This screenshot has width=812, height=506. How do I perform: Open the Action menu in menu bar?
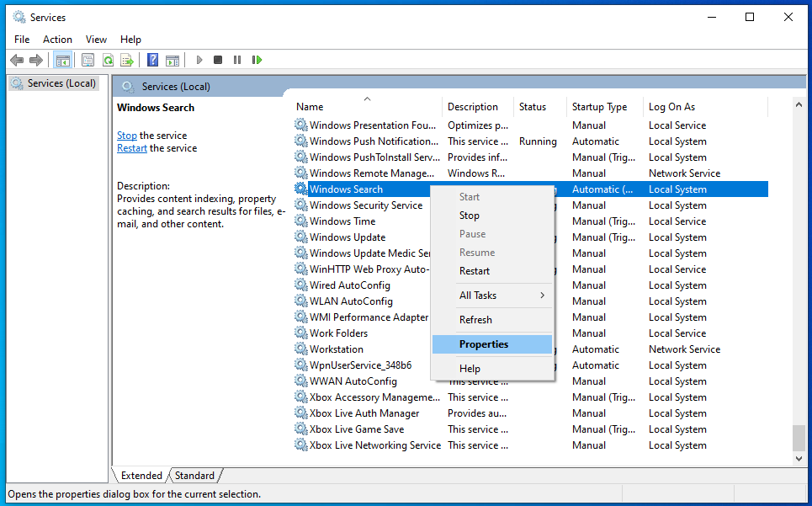[x=57, y=40]
